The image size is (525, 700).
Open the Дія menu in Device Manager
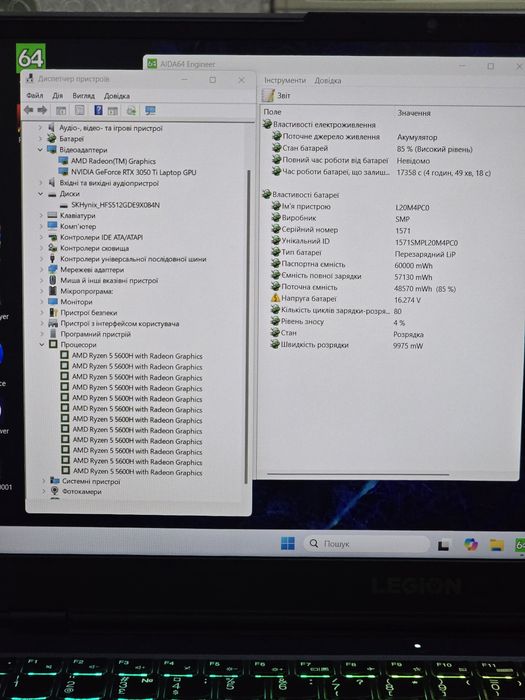click(x=58, y=96)
